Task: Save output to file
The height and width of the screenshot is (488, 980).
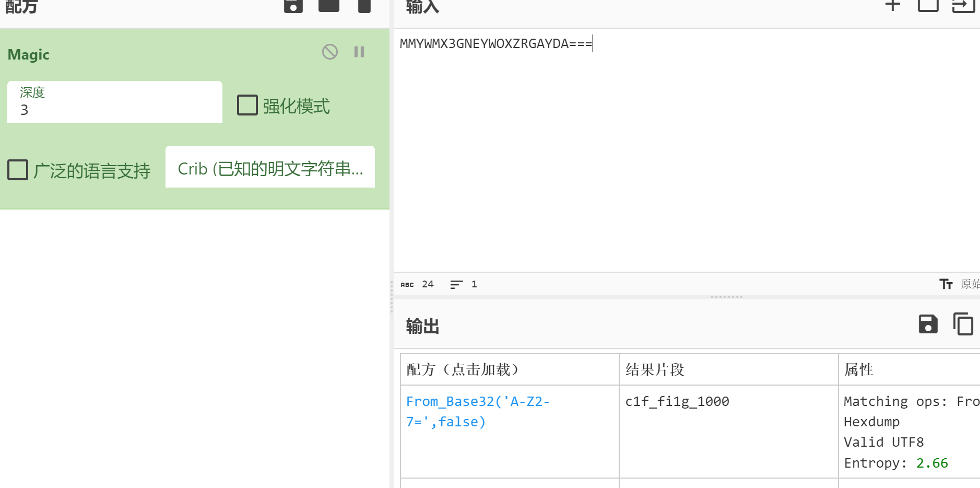Action: [x=928, y=324]
